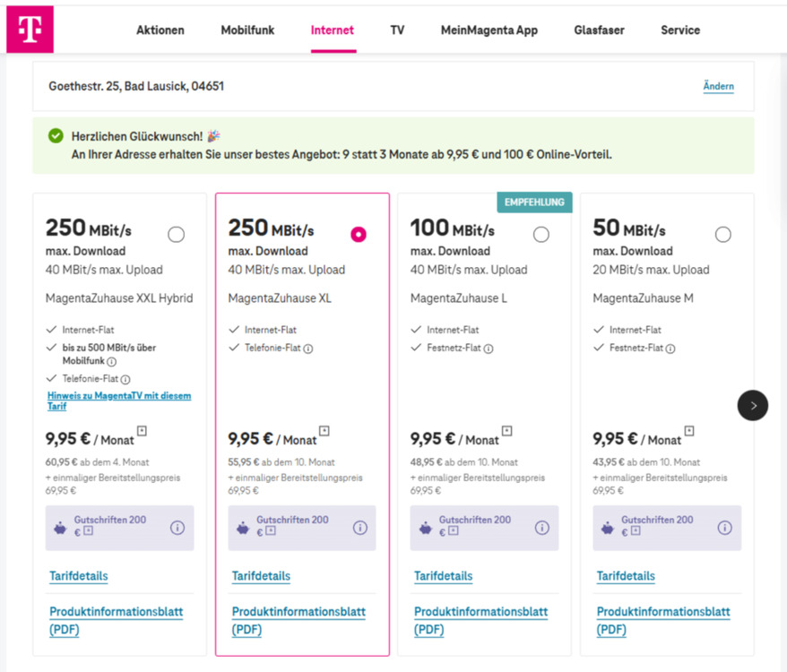Expand Tarifdetails for MagentaZuhause L
The width and height of the screenshot is (787, 672).
click(x=443, y=576)
